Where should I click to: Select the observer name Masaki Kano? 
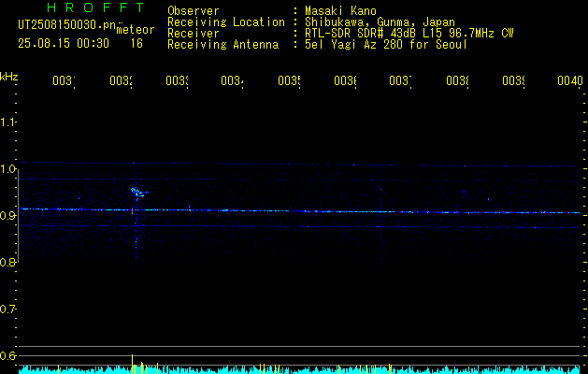(340, 11)
